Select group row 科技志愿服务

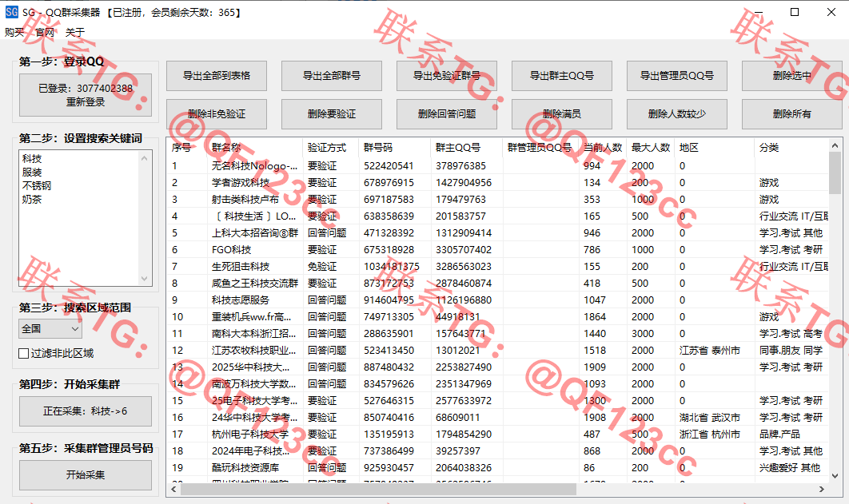click(x=498, y=300)
